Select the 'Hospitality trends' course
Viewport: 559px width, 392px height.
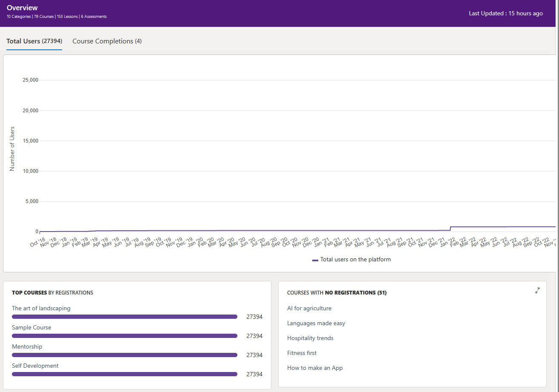tap(310, 338)
